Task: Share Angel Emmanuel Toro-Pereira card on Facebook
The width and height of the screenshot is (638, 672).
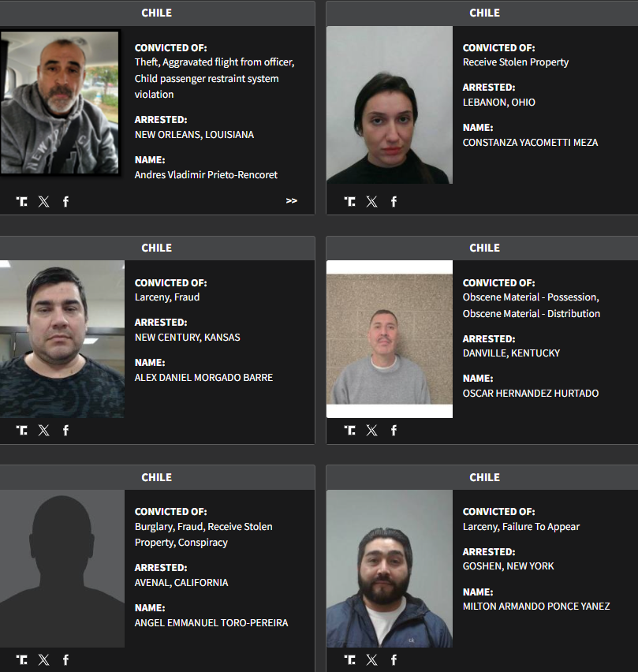Action: (x=65, y=659)
